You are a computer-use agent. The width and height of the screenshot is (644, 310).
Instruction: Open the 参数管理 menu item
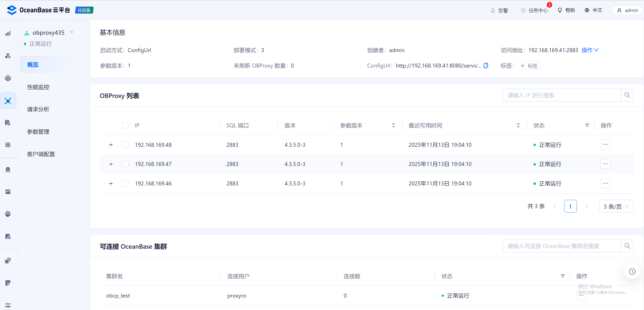click(x=38, y=132)
